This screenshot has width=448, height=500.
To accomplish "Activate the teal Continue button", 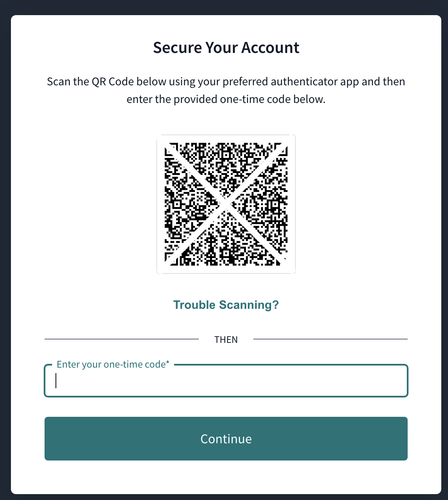I will pos(226,439).
